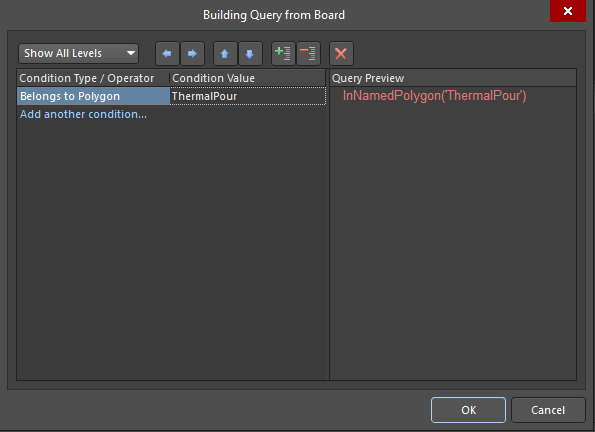The image size is (595, 432).
Task: Click the left arrow outdent icon
Action: coord(167,54)
